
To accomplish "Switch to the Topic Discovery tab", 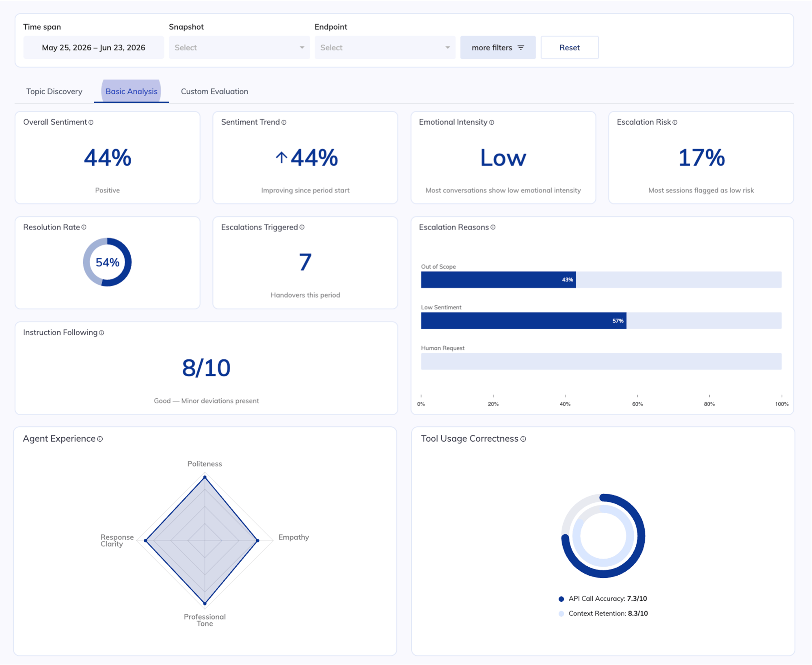I will point(54,91).
